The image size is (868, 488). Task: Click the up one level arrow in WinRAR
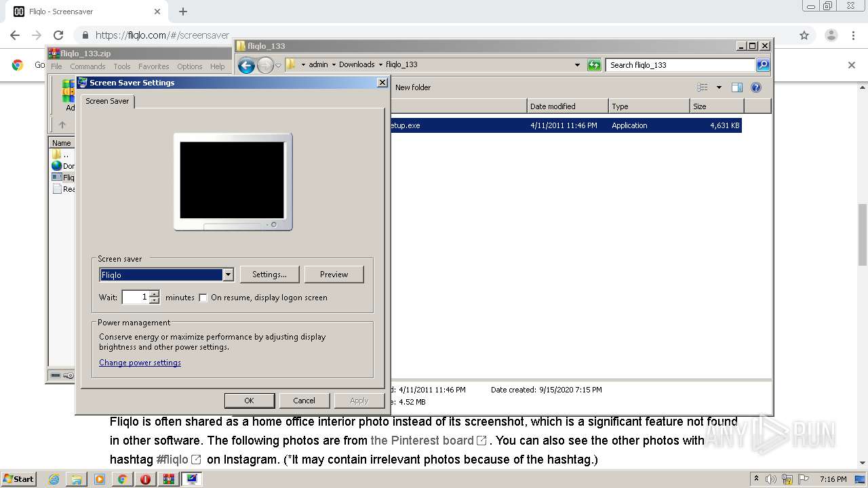click(x=62, y=125)
